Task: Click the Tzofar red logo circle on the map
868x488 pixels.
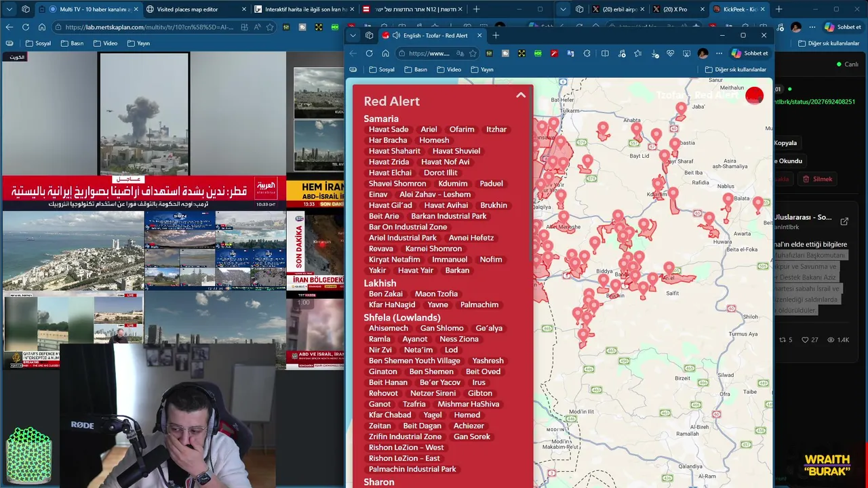Action: (x=754, y=96)
